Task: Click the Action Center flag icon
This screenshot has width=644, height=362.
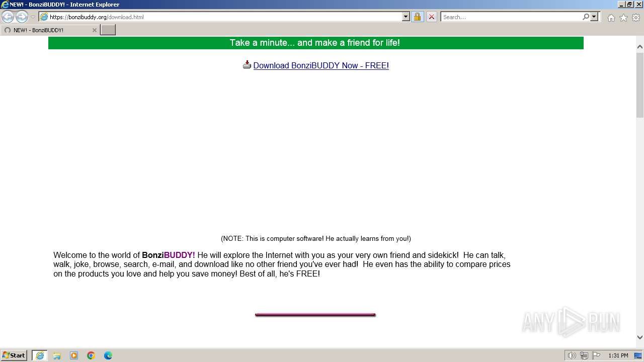Action: pos(596,355)
